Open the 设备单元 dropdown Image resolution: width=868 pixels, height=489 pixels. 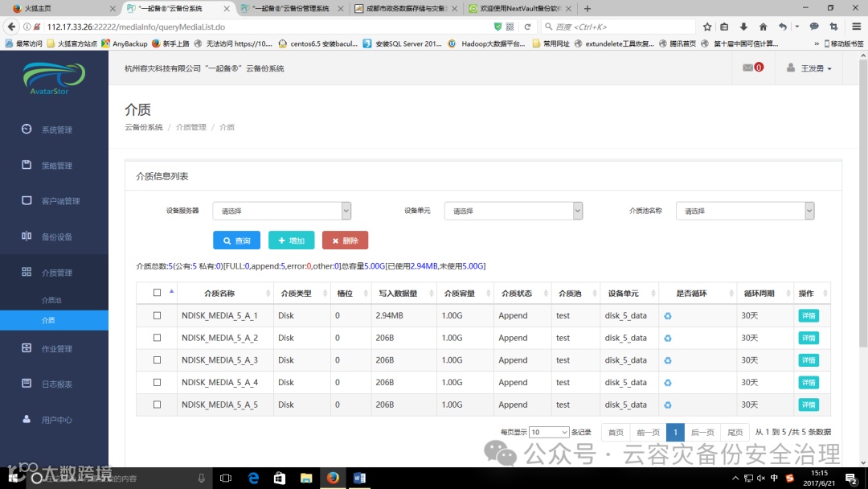click(x=513, y=211)
